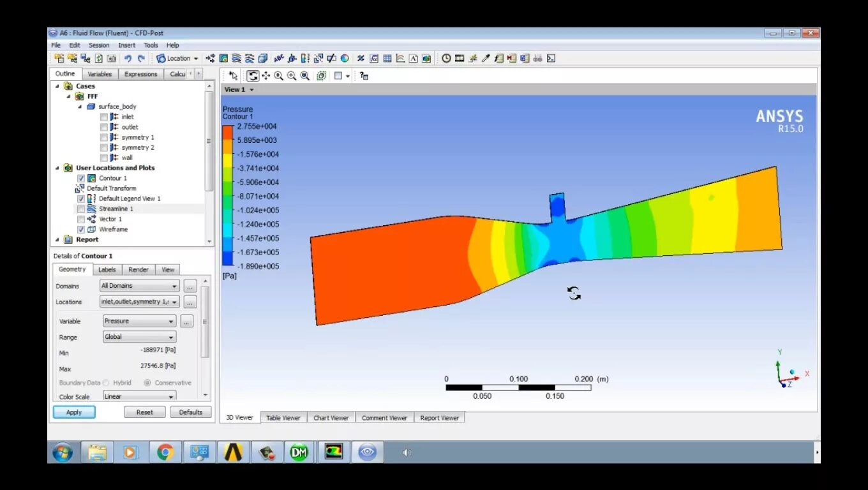Screen dimensions: 868x490
Task: Open the Insert menu
Action: click(126, 45)
